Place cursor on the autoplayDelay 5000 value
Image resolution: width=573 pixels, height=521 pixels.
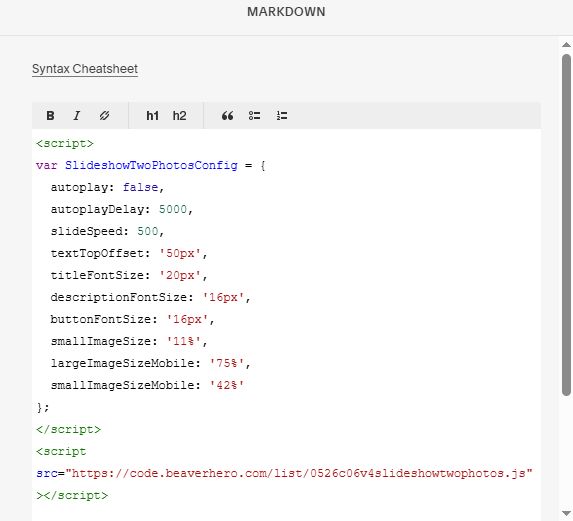(172, 209)
